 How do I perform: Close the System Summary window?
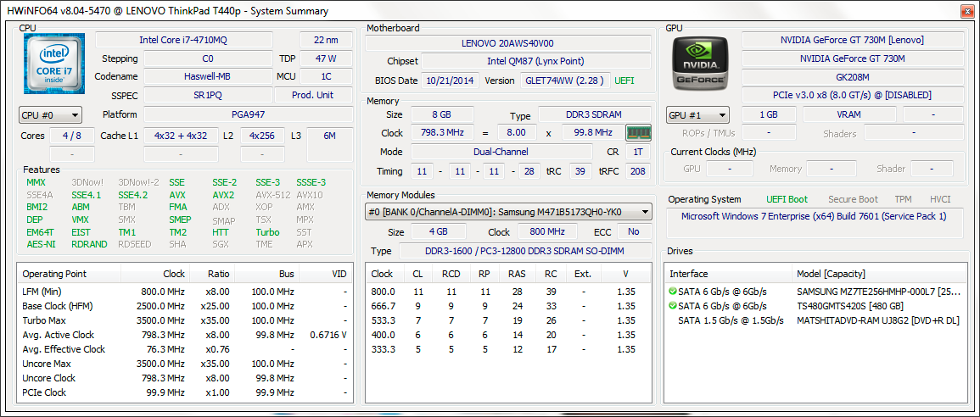pyautogui.click(x=968, y=11)
